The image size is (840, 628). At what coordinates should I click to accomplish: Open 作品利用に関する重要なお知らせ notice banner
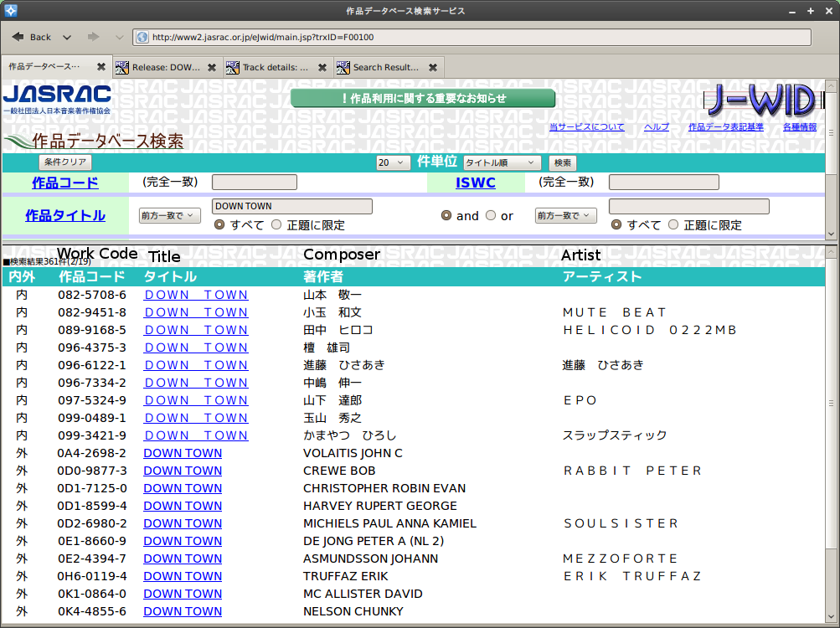423,99
